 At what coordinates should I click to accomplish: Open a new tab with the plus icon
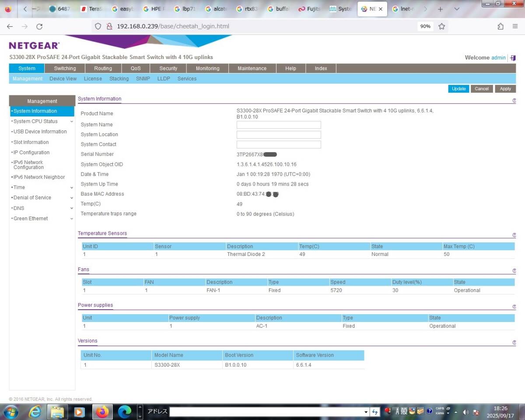440,9
